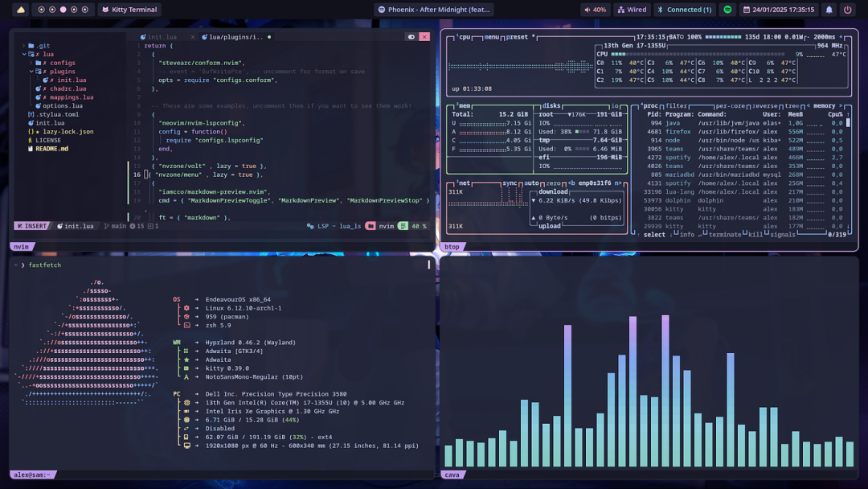This screenshot has width=868, height=489.
Task: Toggle the nvim theme switch icon
Action: 411,37
